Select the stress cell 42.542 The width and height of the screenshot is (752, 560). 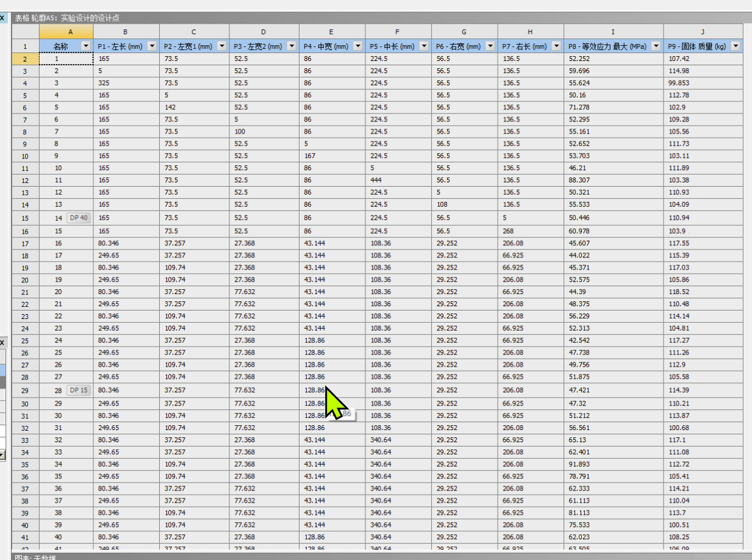click(614, 340)
